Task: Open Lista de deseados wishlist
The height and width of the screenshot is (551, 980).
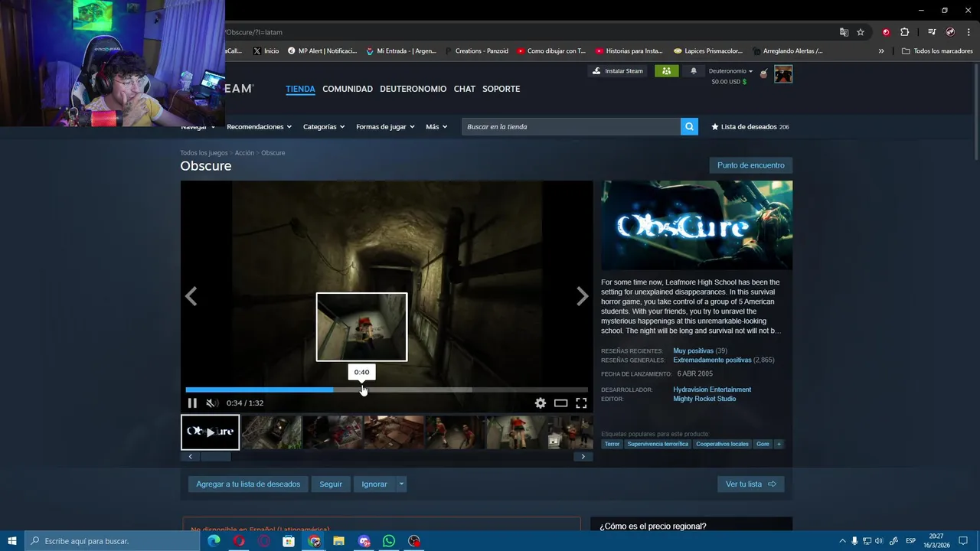Action: tap(750, 127)
